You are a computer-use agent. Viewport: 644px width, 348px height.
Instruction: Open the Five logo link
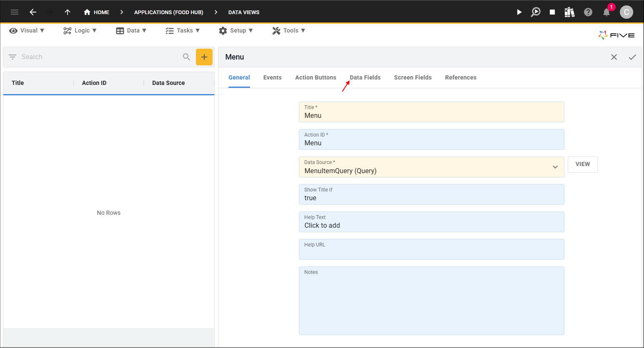click(x=616, y=35)
